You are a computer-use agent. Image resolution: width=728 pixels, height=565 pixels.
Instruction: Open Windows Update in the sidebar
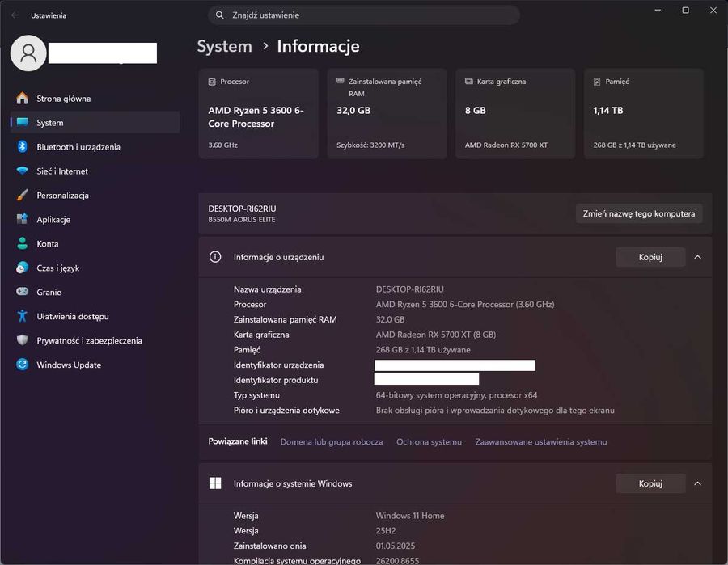pyautogui.click(x=95, y=365)
